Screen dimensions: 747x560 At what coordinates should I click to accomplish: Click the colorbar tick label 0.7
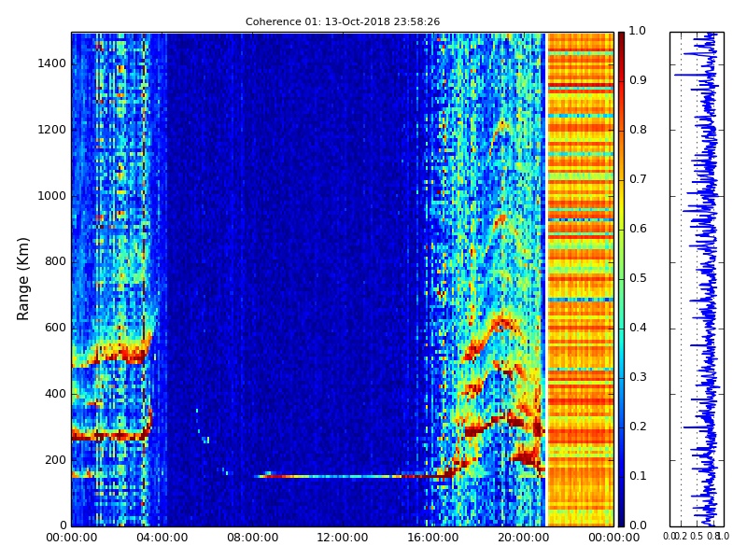638,179
